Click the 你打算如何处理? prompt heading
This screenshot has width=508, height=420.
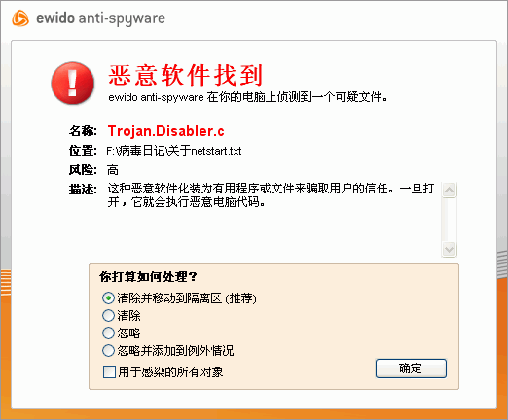tap(148, 277)
